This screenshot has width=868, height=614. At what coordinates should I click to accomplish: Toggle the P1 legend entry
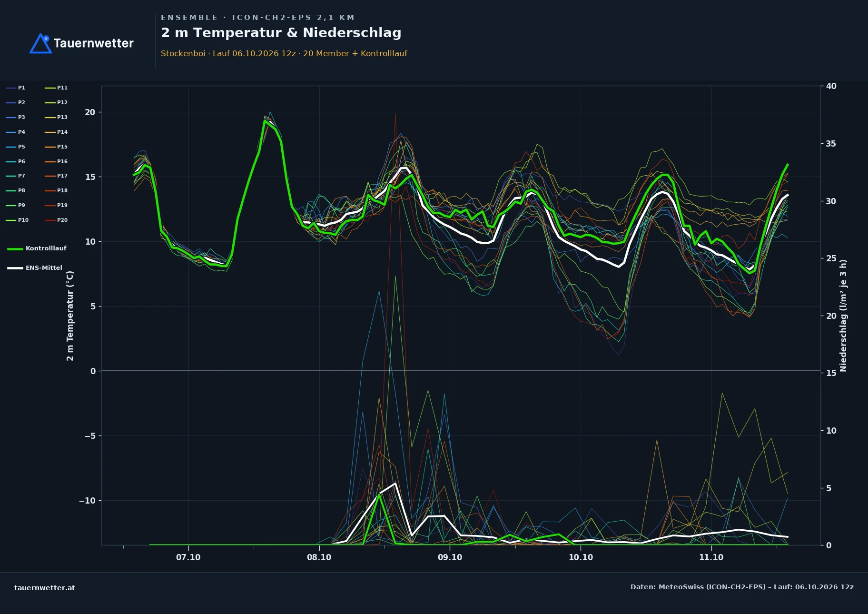[15, 88]
